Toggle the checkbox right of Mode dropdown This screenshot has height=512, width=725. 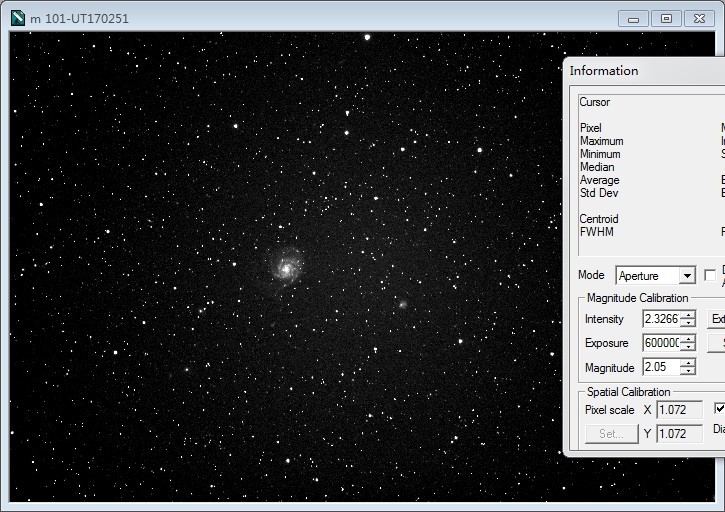pyautogui.click(x=711, y=275)
